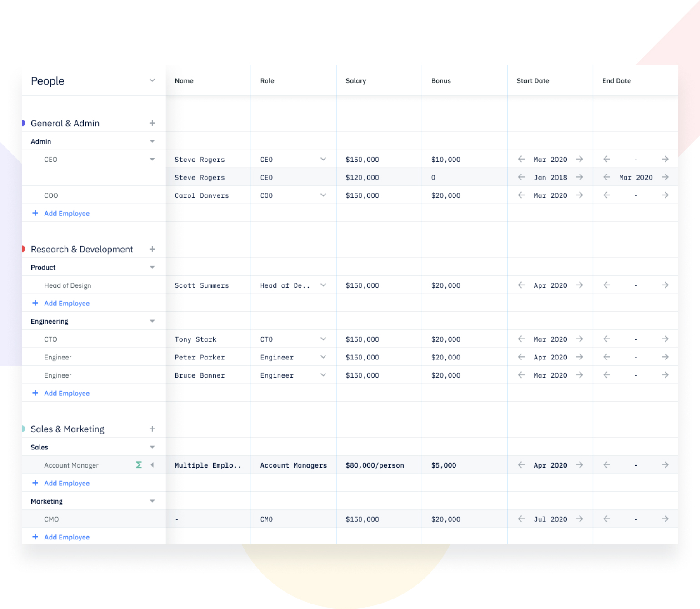Select the $10,000 bonus cell
The image size is (700, 609).
point(465,160)
